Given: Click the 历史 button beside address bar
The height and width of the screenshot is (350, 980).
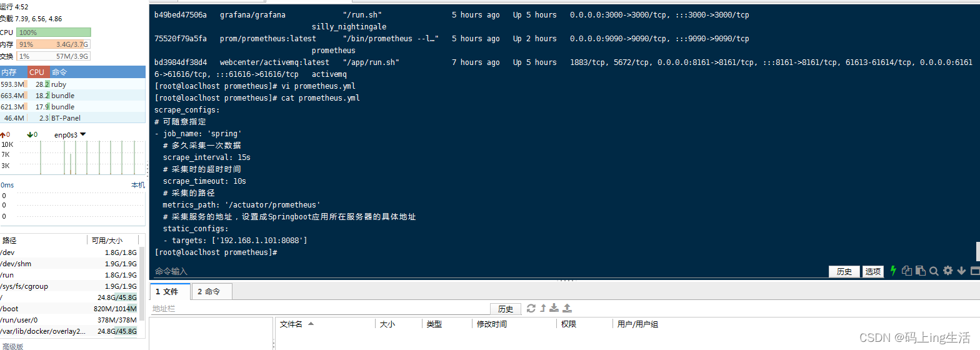Looking at the screenshot, I should [x=506, y=309].
